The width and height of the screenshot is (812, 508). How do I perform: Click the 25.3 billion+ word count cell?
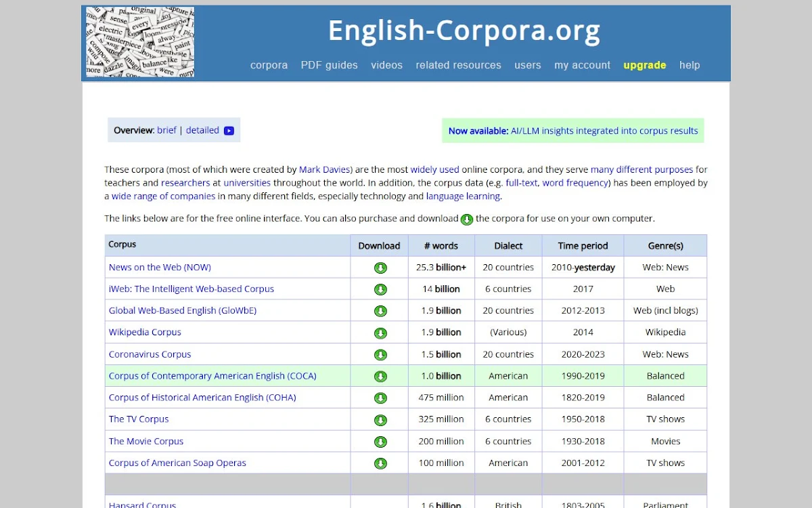click(441, 268)
